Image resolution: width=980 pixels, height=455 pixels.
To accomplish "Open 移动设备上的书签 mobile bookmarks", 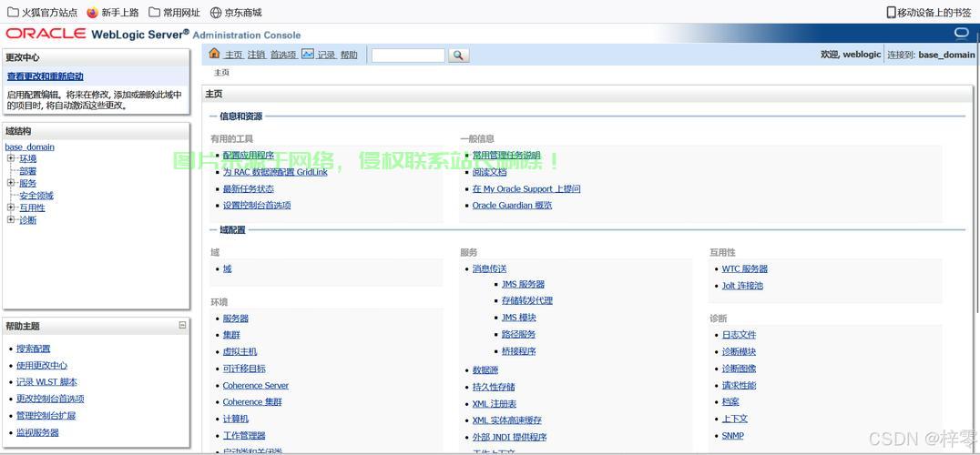I will pyautogui.click(x=929, y=13).
